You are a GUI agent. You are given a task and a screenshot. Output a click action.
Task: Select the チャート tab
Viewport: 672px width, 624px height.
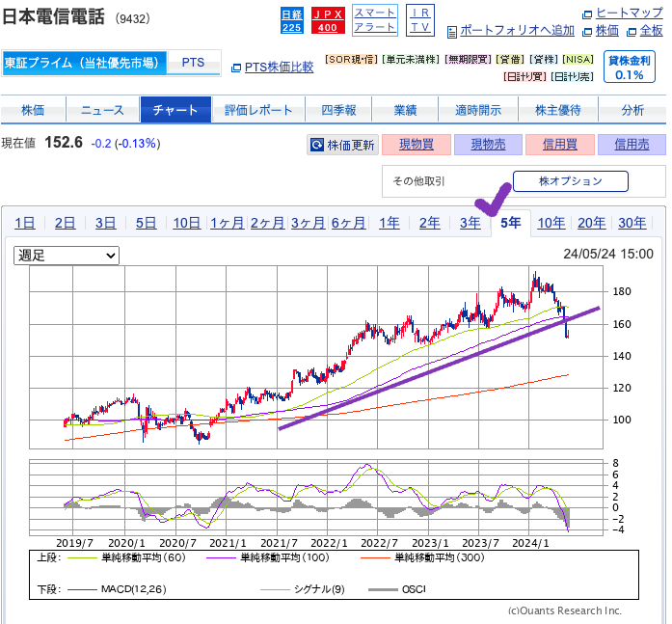(175, 110)
